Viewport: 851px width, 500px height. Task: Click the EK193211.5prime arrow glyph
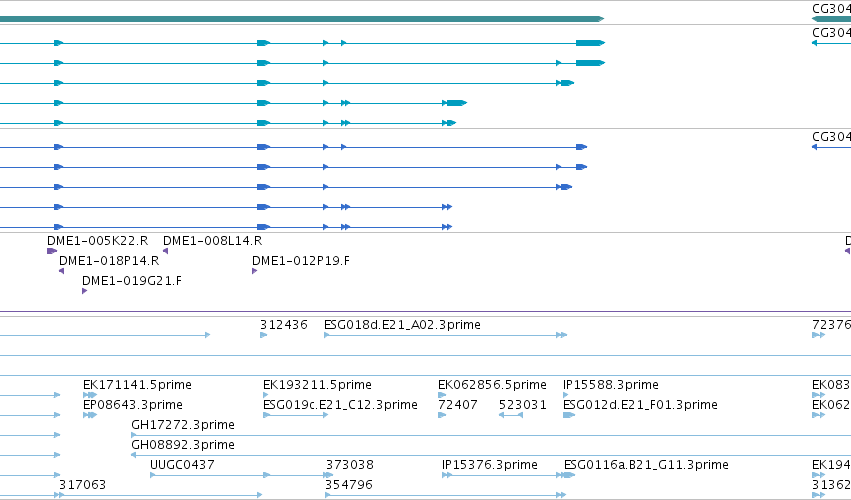(x=266, y=395)
